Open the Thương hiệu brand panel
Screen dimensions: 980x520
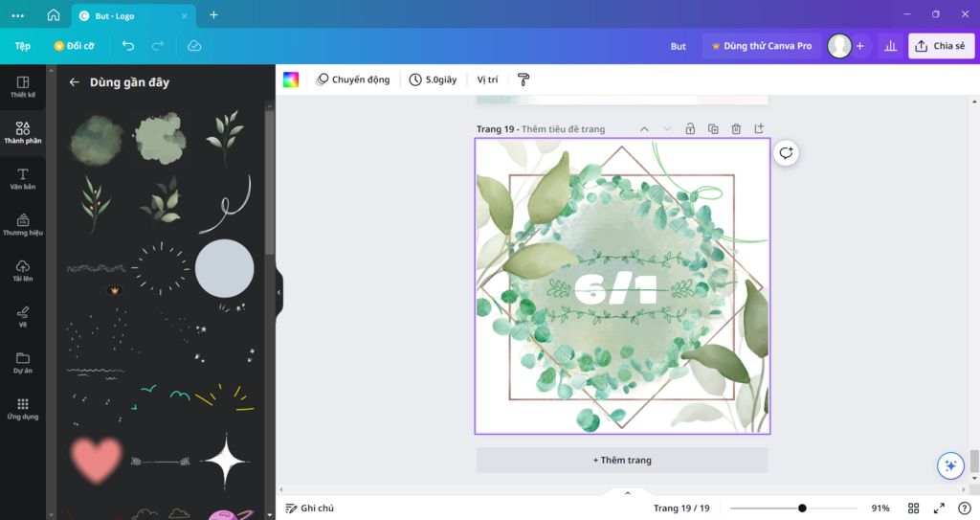pos(23,225)
